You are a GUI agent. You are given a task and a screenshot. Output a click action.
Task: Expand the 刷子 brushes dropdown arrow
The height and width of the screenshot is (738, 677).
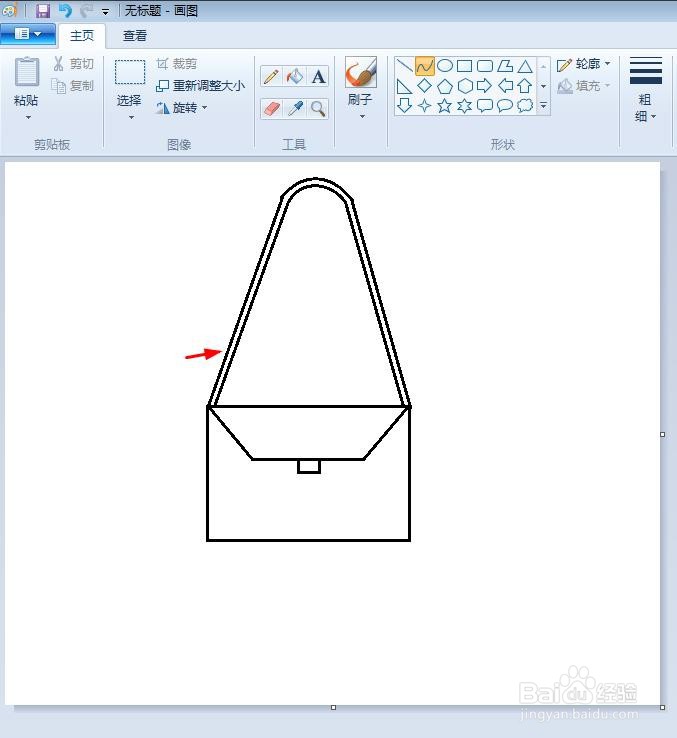(362, 116)
